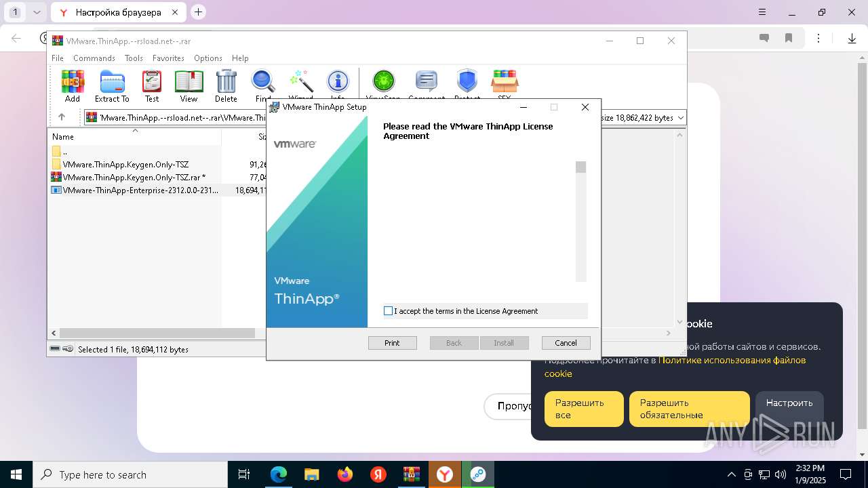Click the taskbar search box
Viewport: 868px width, 488px height.
(130, 474)
